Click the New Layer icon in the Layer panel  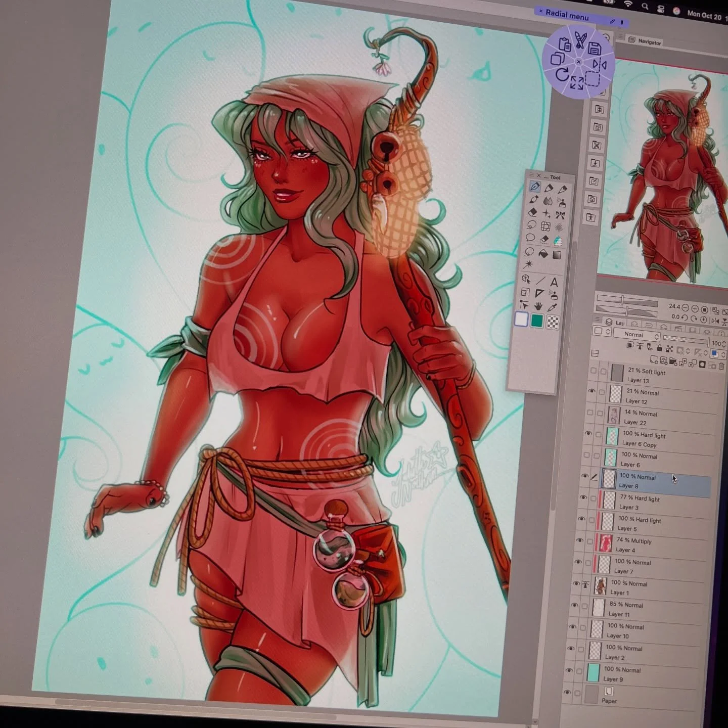pyautogui.click(x=654, y=360)
